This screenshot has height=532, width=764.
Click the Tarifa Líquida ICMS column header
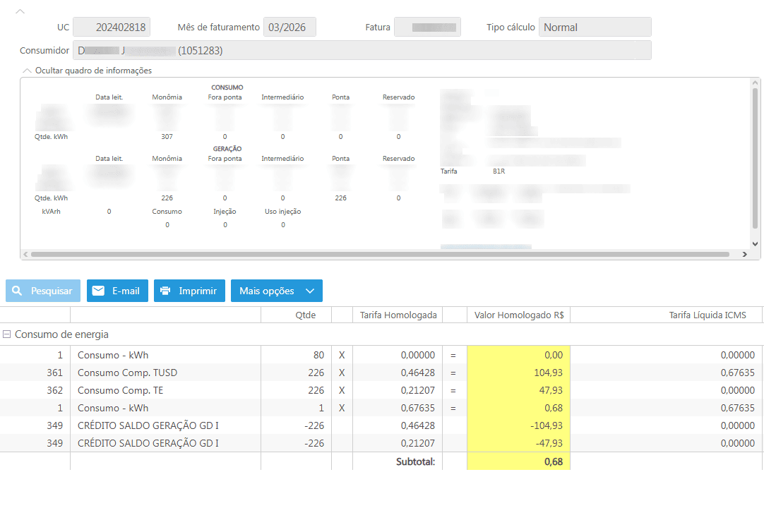[x=706, y=315]
